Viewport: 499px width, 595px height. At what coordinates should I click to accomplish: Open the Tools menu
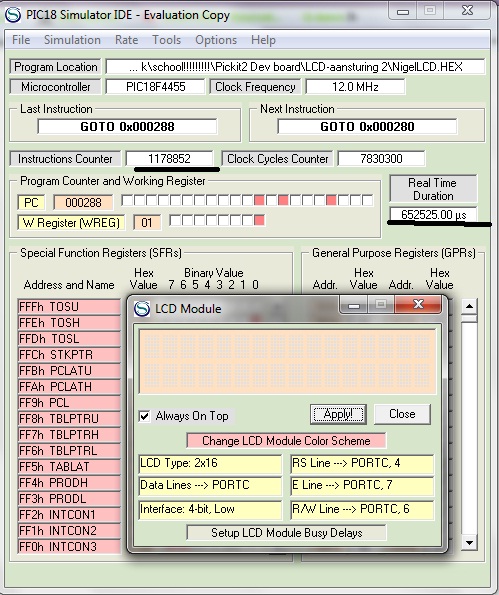[166, 40]
